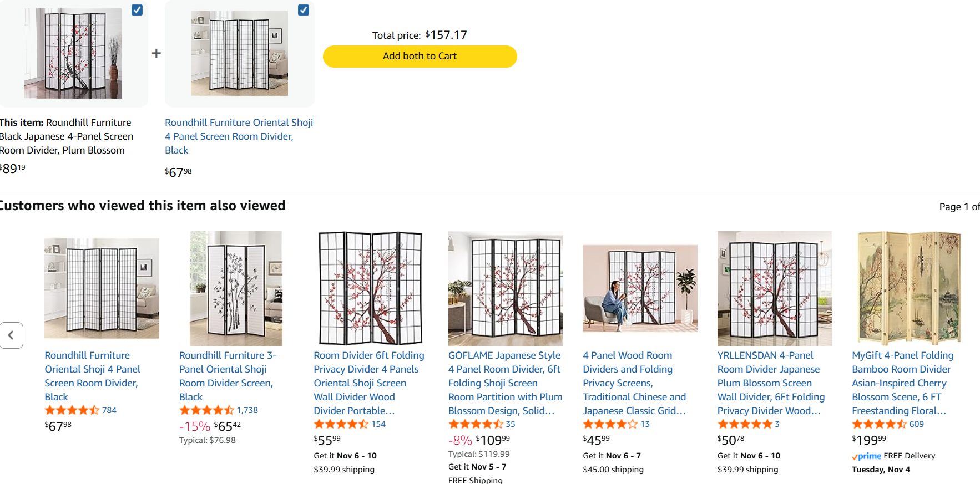Click the bundle Roundhill Oriental Shoji title link
The image size is (980, 484).
pyautogui.click(x=239, y=136)
